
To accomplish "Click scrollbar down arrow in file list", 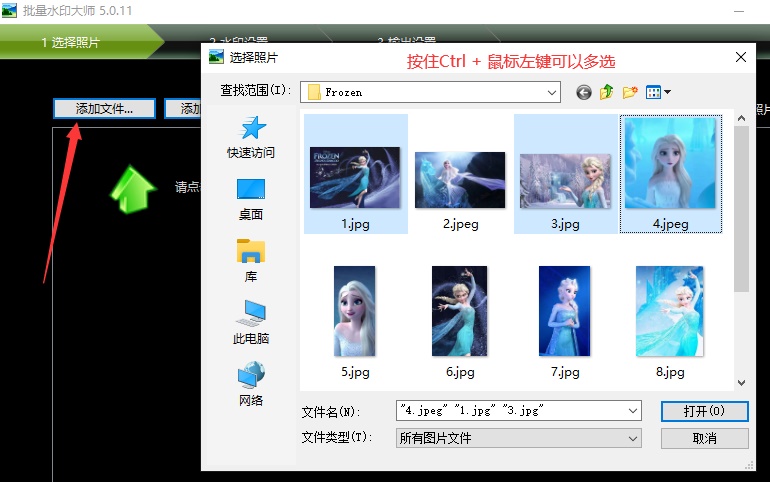I will (x=742, y=383).
